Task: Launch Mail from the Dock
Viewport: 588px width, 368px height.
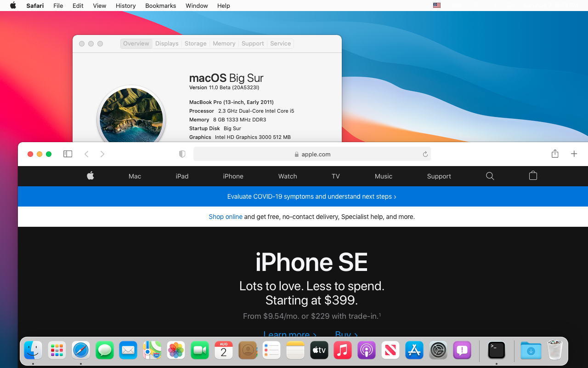Action: coord(128,351)
